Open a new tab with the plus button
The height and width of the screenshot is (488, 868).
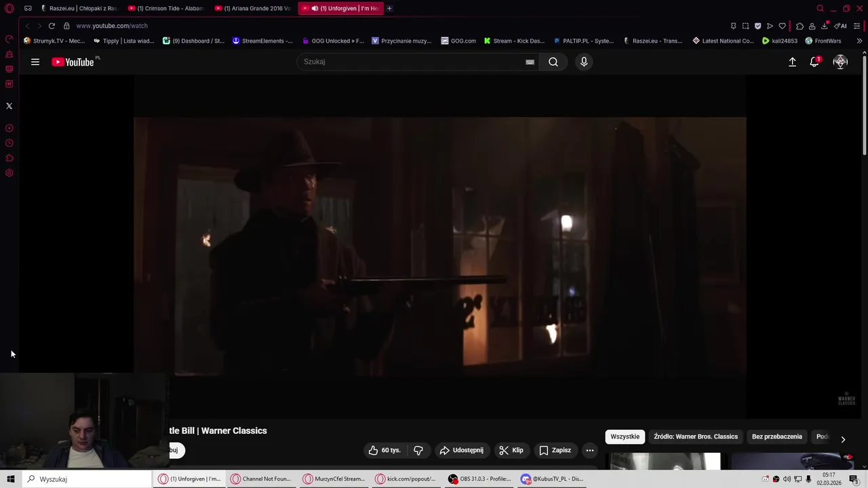pos(389,8)
